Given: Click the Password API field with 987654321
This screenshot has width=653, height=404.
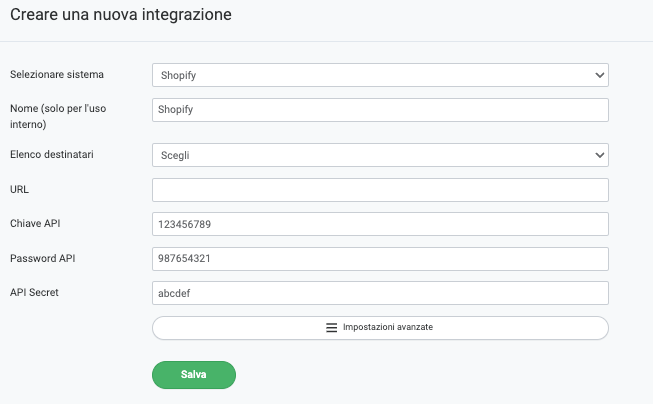Looking at the screenshot, I should point(380,259).
